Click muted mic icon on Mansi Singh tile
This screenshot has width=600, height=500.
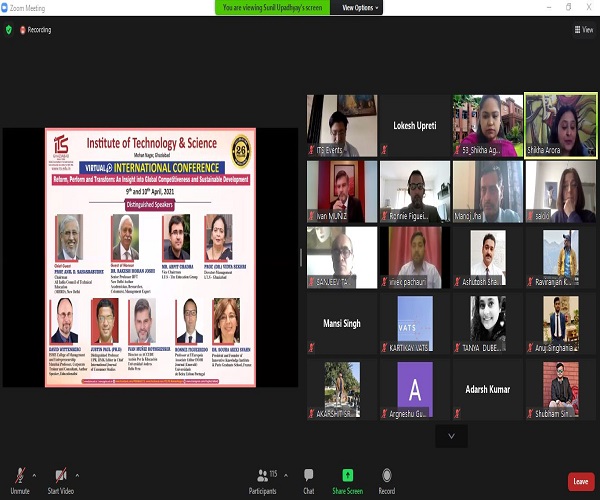311,348
